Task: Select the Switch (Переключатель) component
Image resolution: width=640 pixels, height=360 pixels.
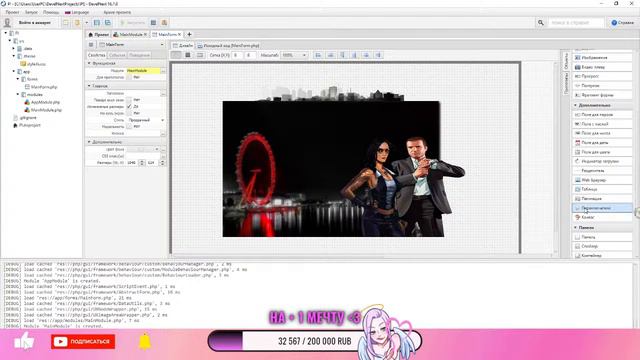Action: 602,208
